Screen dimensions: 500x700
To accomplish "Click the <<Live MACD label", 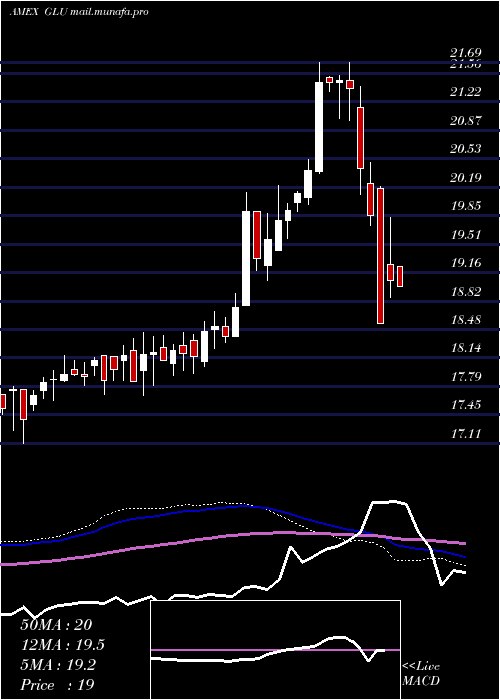I will click(x=421, y=674).
